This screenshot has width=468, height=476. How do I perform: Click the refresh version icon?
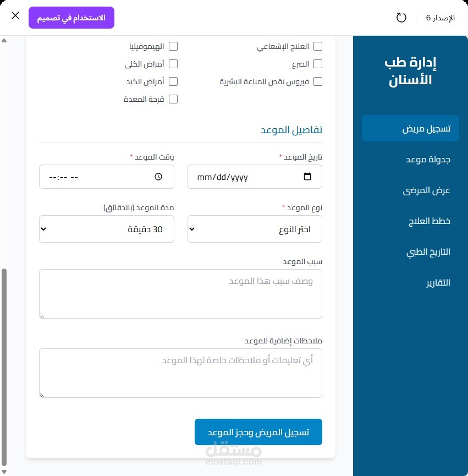click(x=401, y=18)
